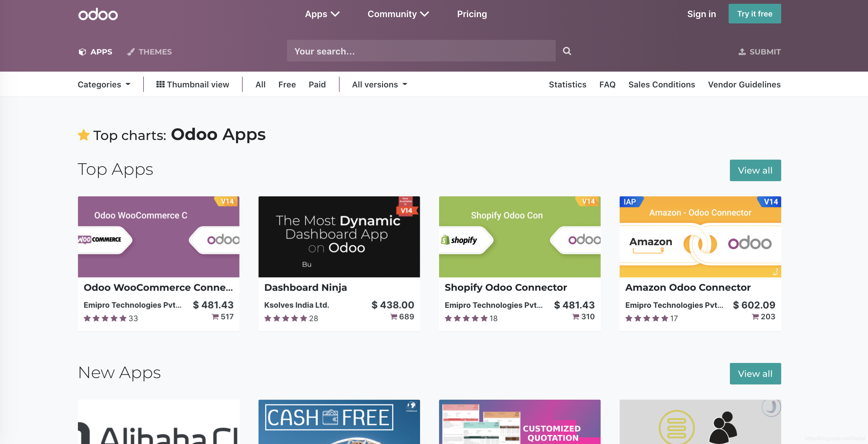Focus the Your search input field

(421, 51)
